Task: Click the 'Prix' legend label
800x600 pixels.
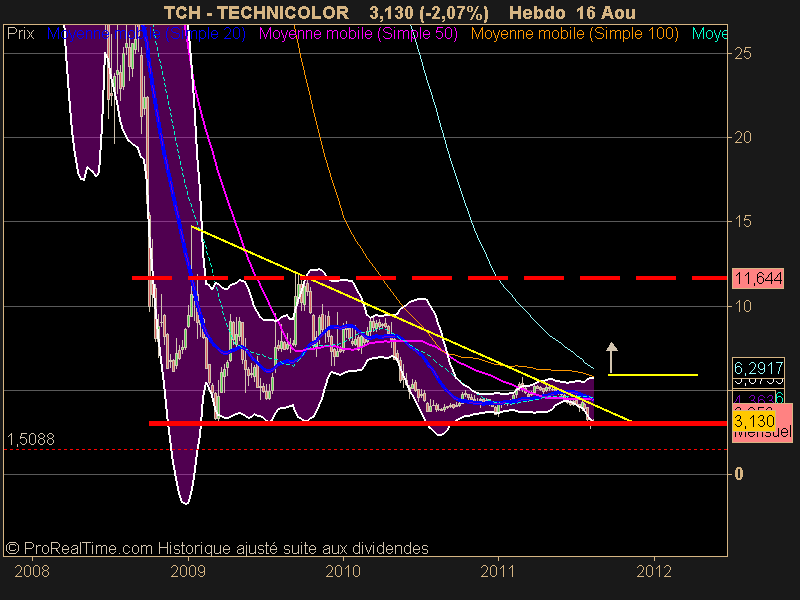Action: click(20, 34)
